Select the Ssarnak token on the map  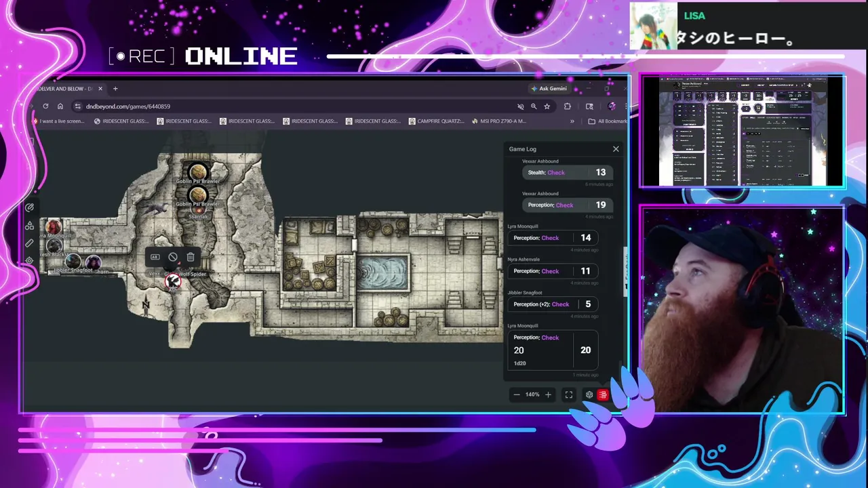(198, 211)
